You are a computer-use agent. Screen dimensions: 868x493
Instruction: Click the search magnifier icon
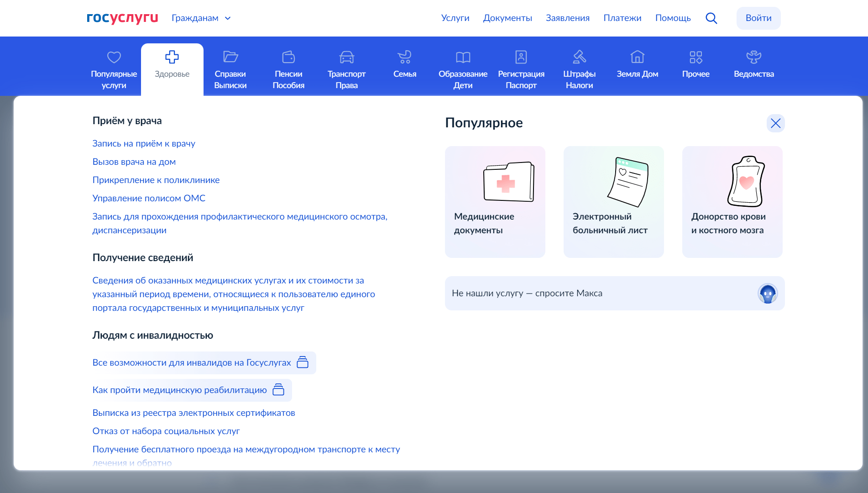point(711,18)
